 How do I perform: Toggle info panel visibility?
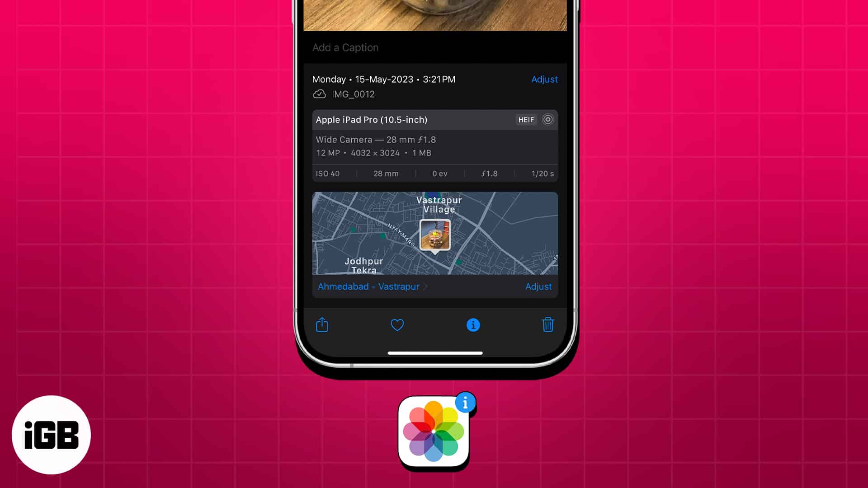coord(473,325)
